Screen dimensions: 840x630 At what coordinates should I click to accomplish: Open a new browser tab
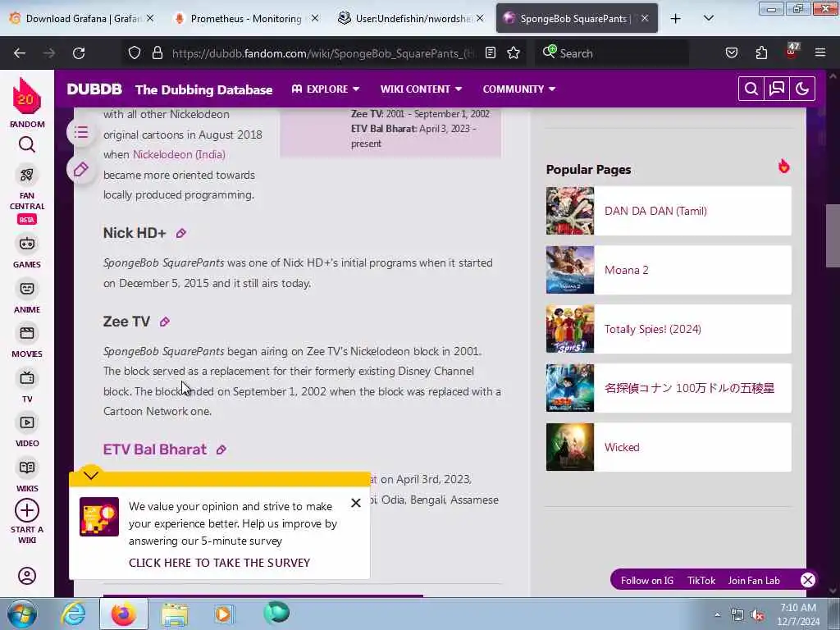click(676, 18)
